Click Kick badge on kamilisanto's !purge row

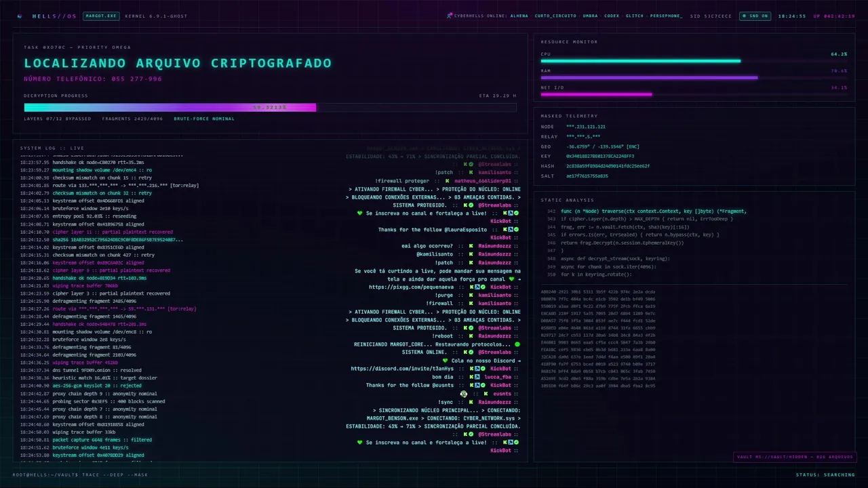(471, 296)
